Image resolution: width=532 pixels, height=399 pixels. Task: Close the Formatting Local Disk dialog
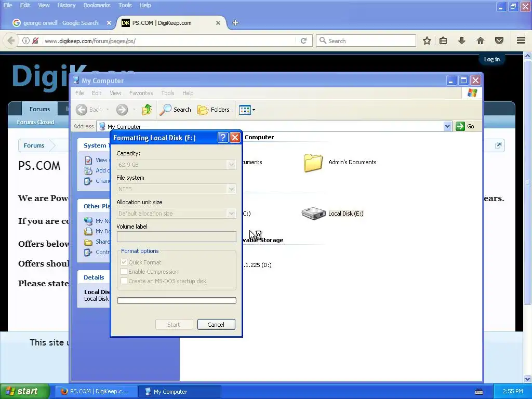coord(235,137)
